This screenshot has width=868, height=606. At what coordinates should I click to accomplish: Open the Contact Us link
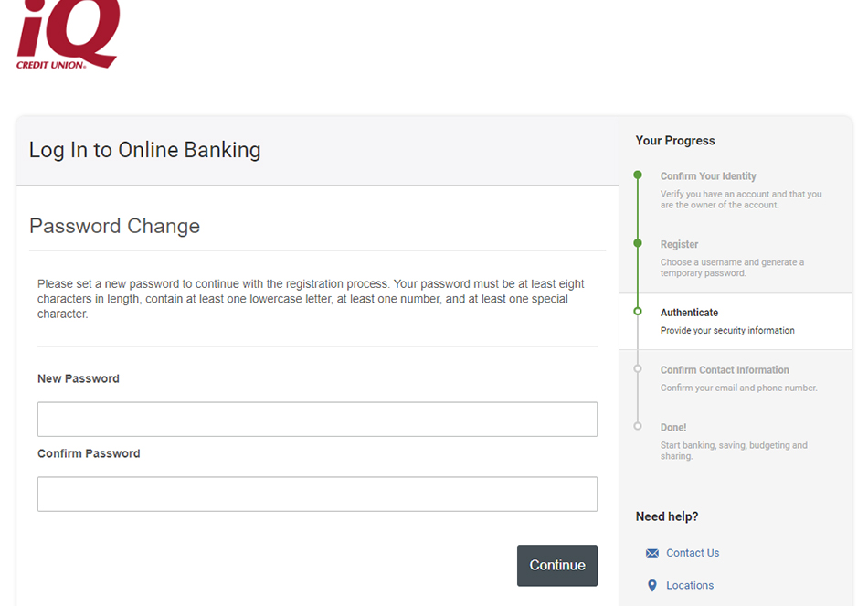(693, 553)
